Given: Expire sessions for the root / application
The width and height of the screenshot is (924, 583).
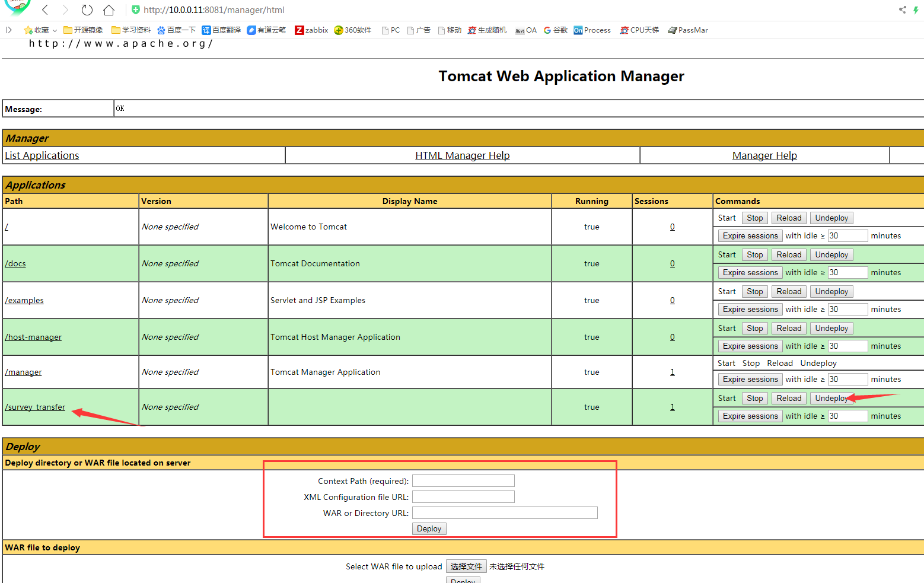Looking at the screenshot, I should (x=750, y=235).
